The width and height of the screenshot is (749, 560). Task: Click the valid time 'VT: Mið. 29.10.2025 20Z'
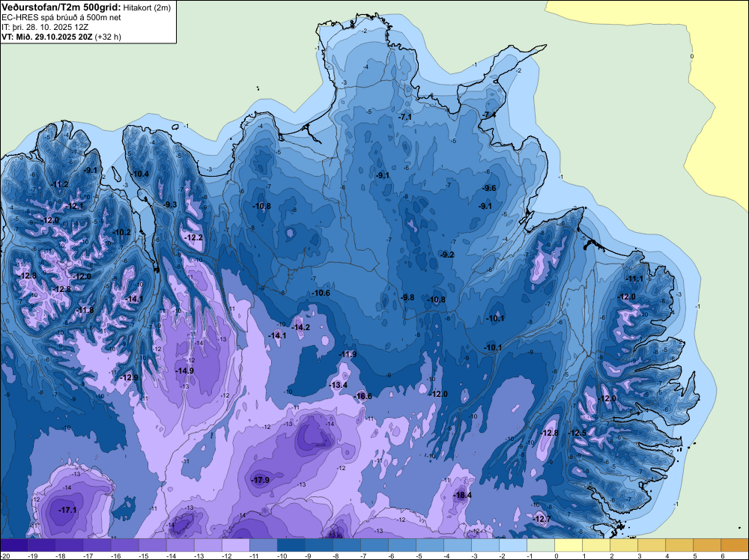coord(46,37)
